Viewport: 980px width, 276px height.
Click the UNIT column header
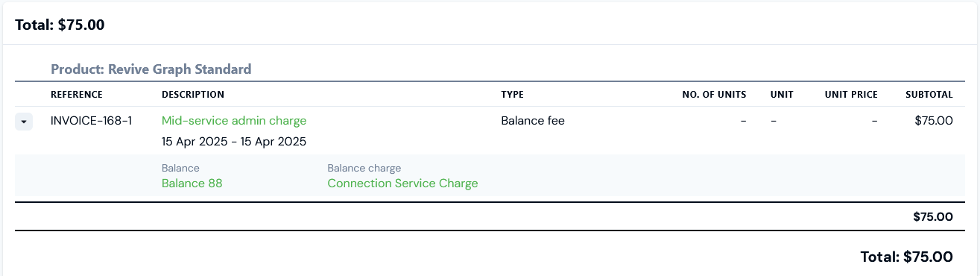coord(782,95)
